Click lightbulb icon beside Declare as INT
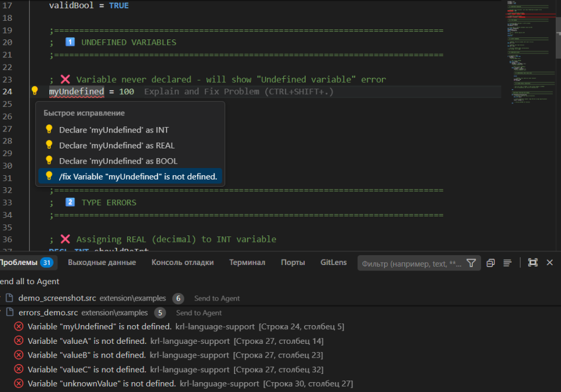Viewport: 561px width, 392px height. tap(49, 129)
